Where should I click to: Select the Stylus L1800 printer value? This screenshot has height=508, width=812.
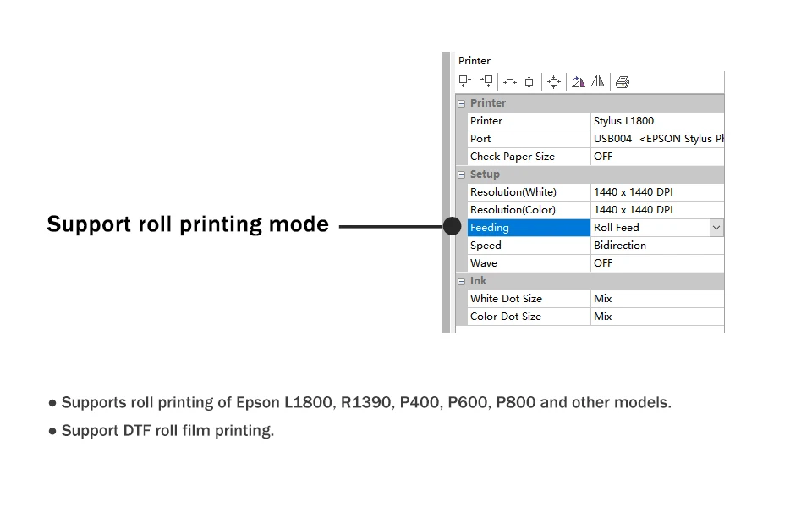tap(657, 121)
